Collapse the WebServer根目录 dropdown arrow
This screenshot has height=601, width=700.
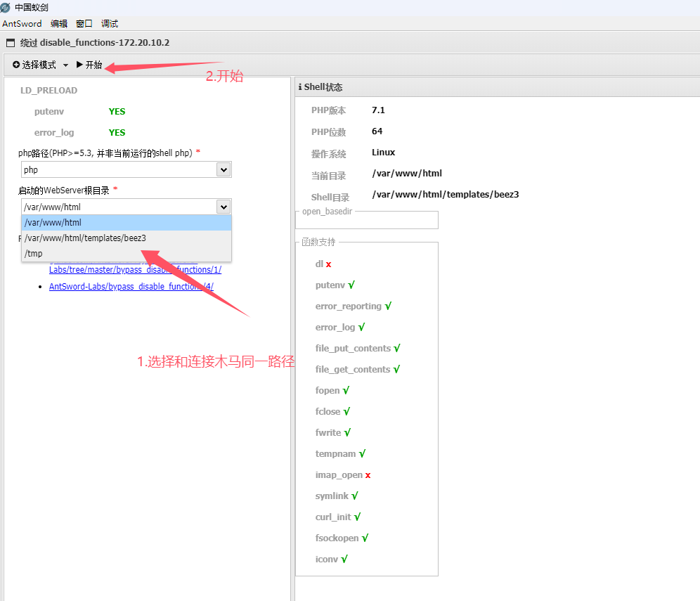pyautogui.click(x=223, y=207)
